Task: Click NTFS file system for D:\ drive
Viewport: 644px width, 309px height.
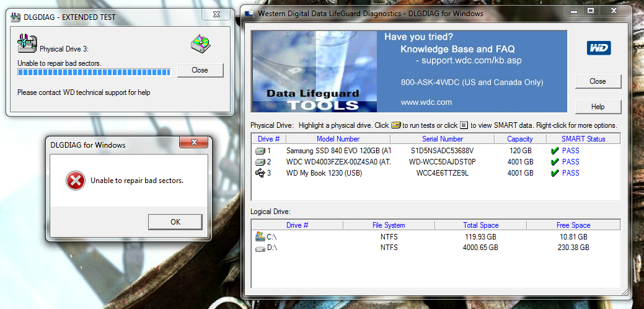Action: pyautogui.click(x=389, y=248)
